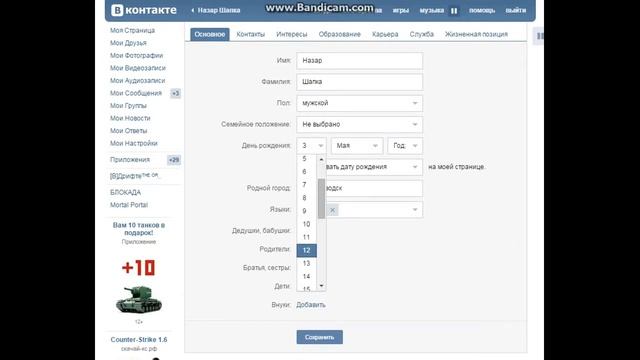Open Мои Фотографии in sidebar

(x=136, y=56)
